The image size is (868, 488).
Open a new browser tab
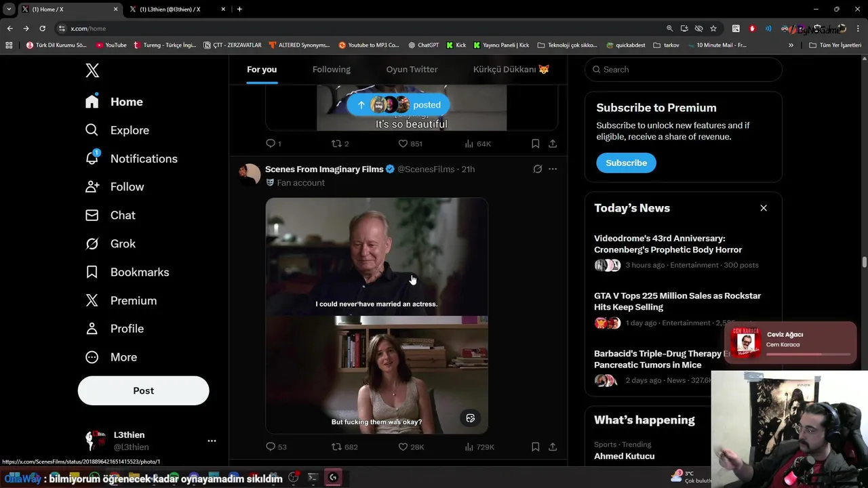(239, 9)
